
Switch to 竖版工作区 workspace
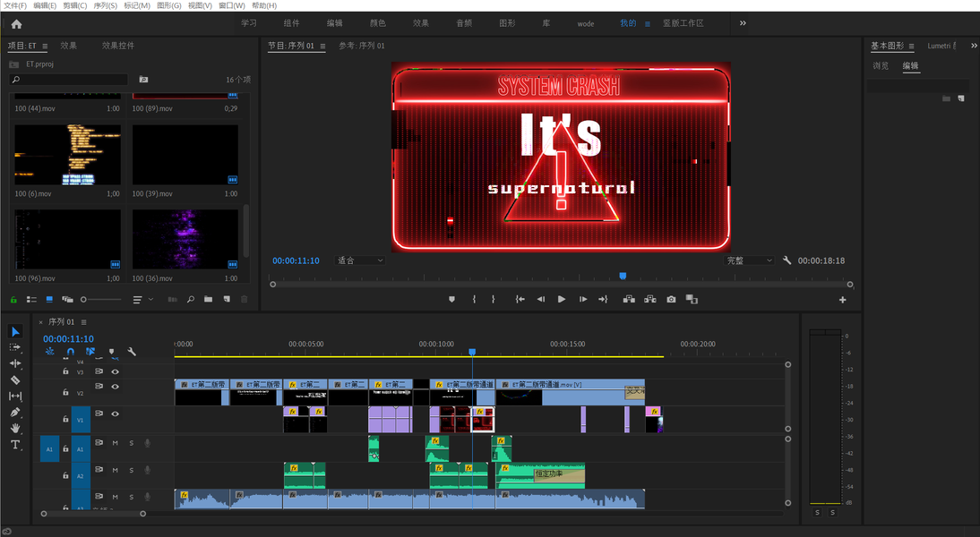[683, 23]
